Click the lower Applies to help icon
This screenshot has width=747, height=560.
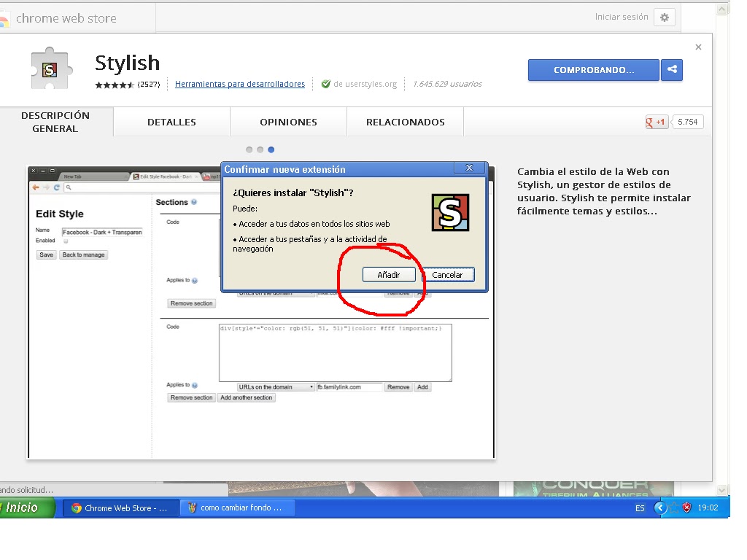tap(194, 385)
